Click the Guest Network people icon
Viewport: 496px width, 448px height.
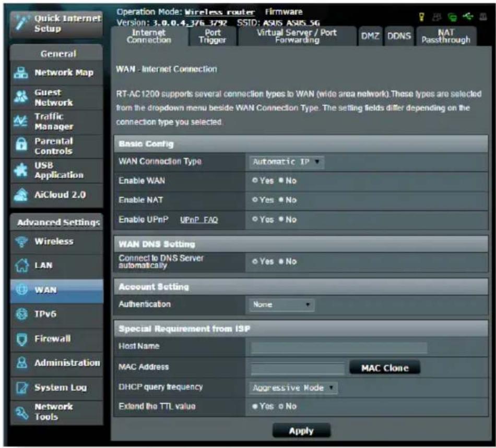(21, 97)
